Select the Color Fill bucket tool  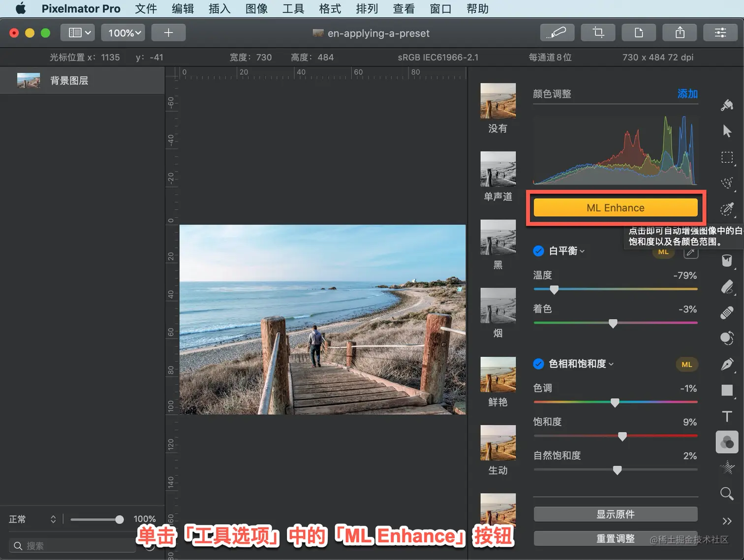pyautogui.click(x=727, y=260)
